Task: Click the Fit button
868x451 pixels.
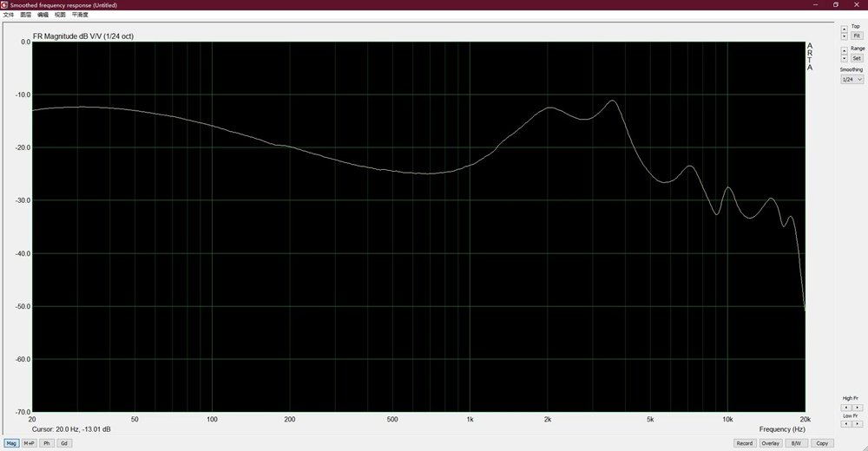Action: tap(857, 36)
